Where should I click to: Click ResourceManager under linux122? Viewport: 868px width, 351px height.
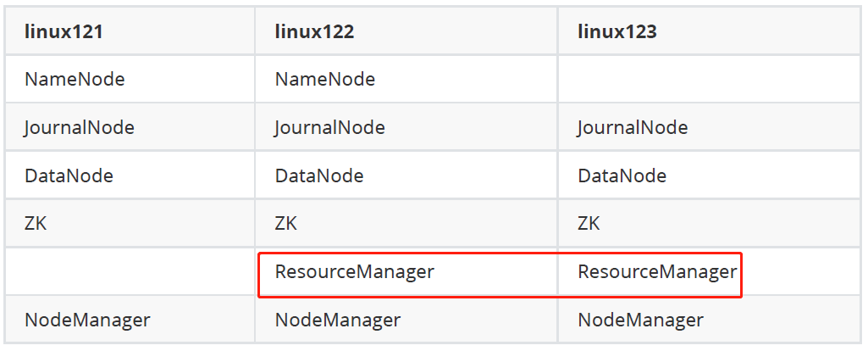(354, 272)
